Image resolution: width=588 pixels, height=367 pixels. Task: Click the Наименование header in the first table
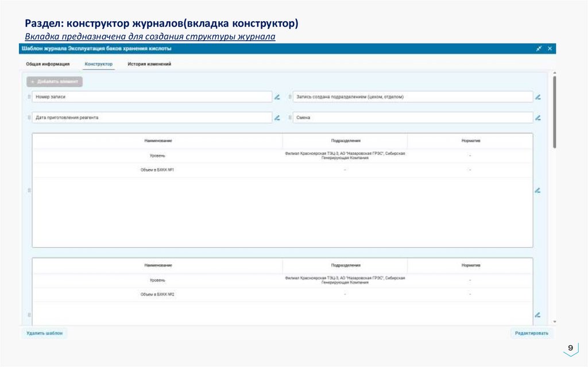[x=158, y=141]
